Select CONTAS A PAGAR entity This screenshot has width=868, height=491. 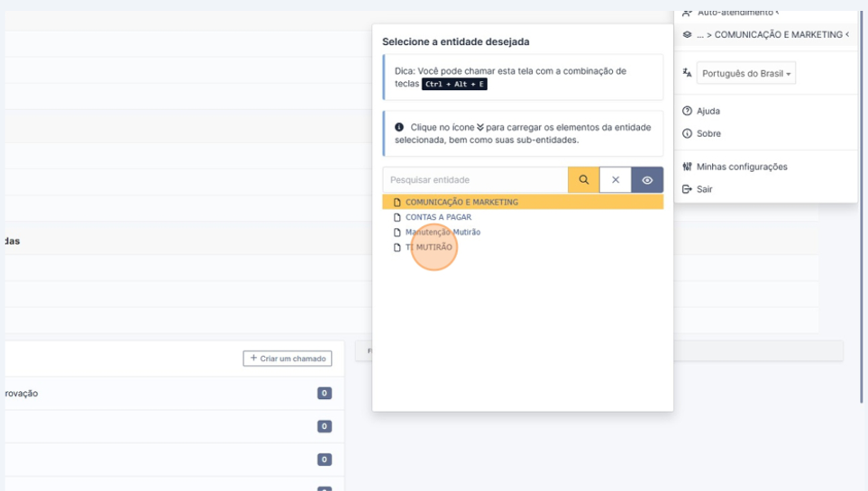(x=438, y=217)
